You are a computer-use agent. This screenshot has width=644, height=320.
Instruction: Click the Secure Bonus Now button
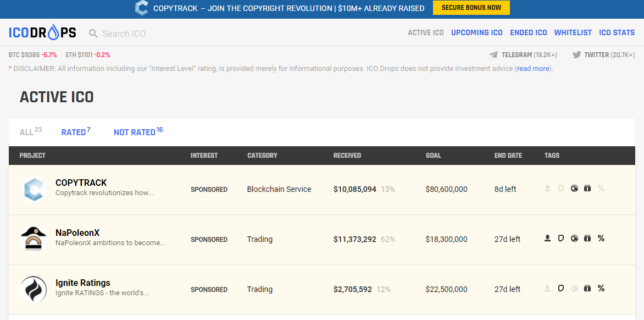coord(471,8)
